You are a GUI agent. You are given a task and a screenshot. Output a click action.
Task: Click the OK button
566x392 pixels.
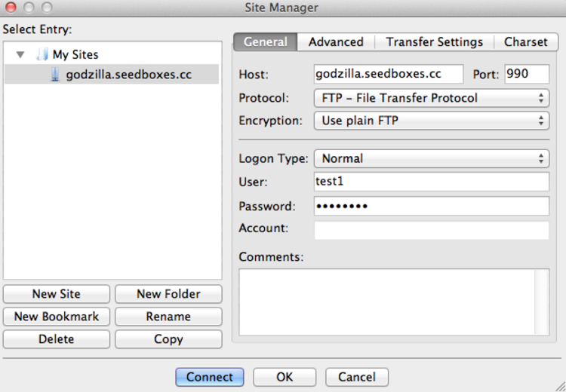(285, 377)
